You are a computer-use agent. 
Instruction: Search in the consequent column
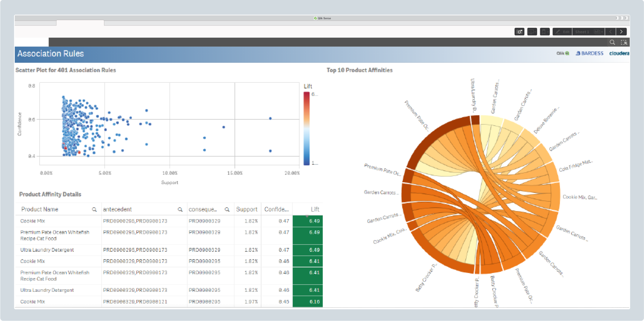tap(227, 210)
